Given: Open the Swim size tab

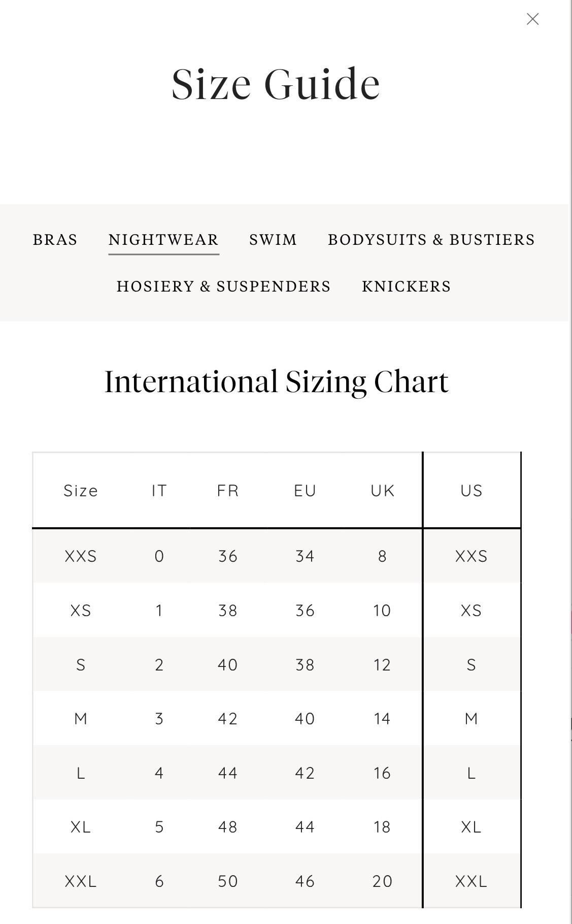Looking at the screenshot, I should coord(273,240).
